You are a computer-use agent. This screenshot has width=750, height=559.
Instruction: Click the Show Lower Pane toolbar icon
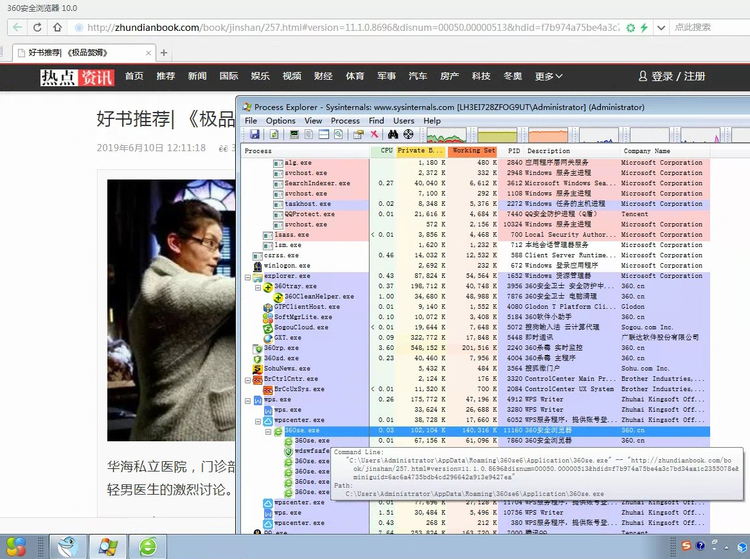(324, 134)
